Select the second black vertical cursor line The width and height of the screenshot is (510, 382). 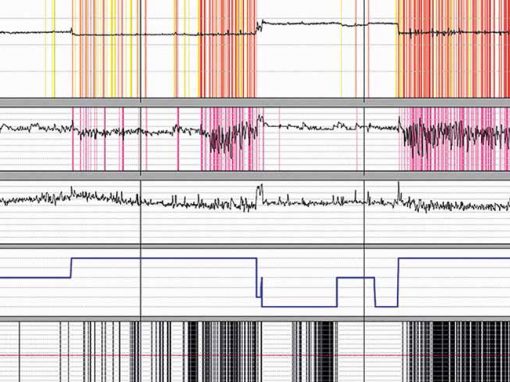tap(364, 191)
